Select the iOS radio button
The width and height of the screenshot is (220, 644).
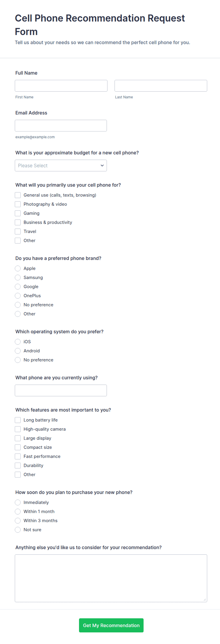[x=18, y=342]
